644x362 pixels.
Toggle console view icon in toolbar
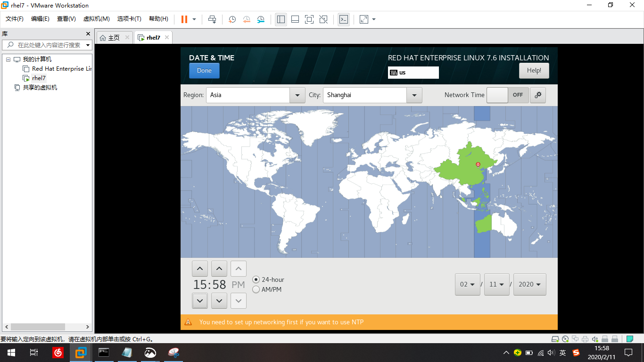[344, 19]
